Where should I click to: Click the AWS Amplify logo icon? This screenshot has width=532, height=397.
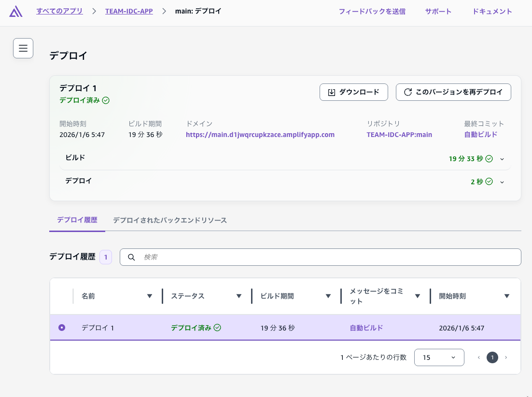click(x=15, y=12)
